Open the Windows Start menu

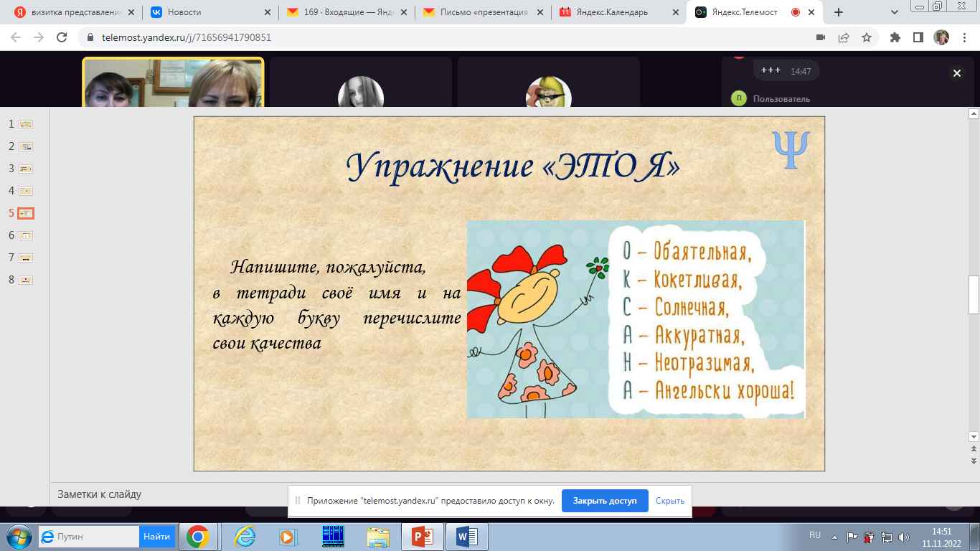[x=18, y=536]
